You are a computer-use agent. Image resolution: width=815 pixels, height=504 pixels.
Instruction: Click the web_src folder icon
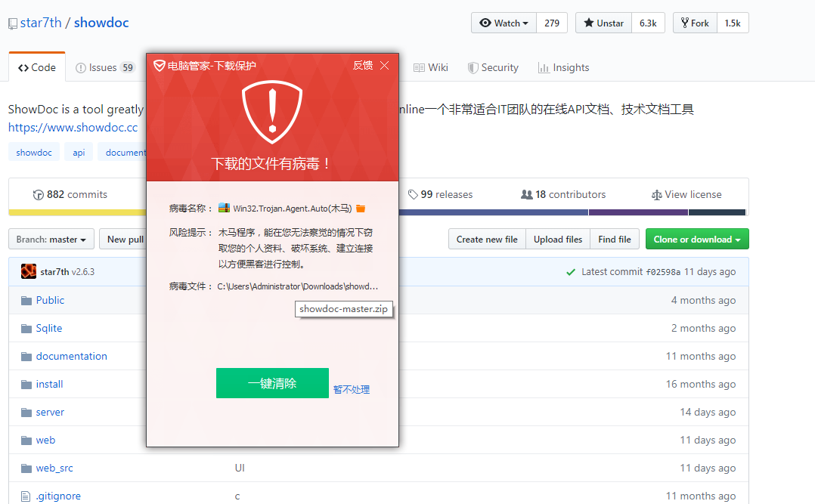[26, 468]
